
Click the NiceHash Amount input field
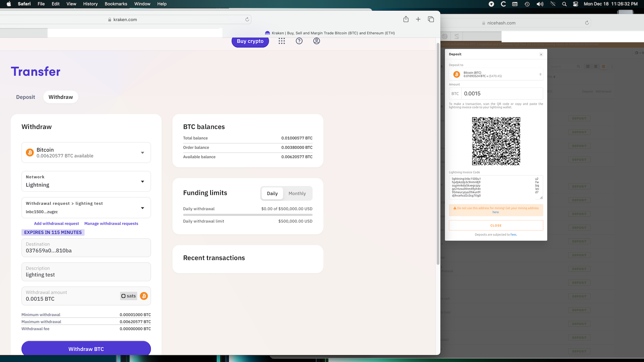(502, 94)
